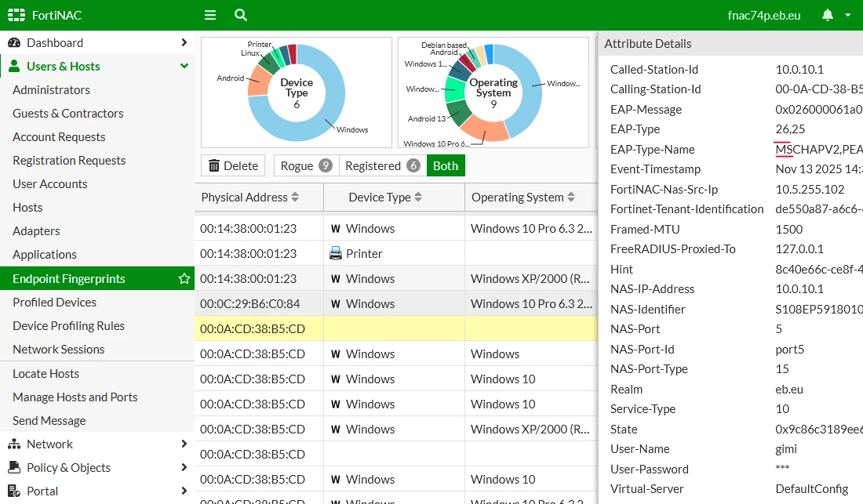Open dropdown caret beside the bell
The image size is (863, 504).
847,15
